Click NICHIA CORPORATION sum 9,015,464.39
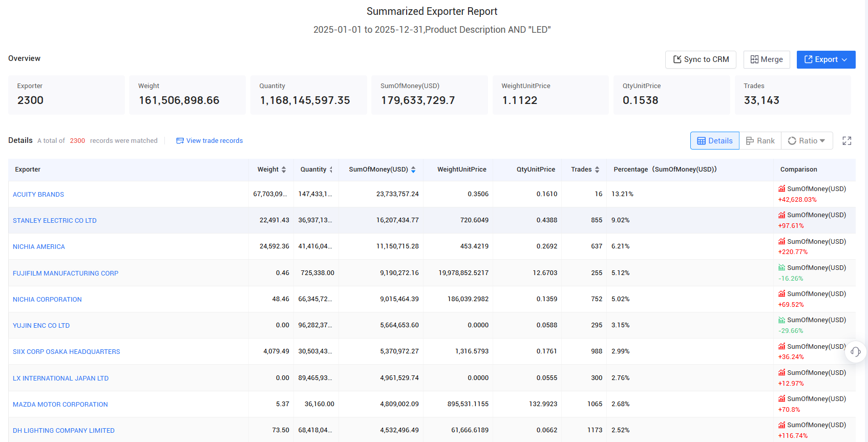 coord(399,299)
